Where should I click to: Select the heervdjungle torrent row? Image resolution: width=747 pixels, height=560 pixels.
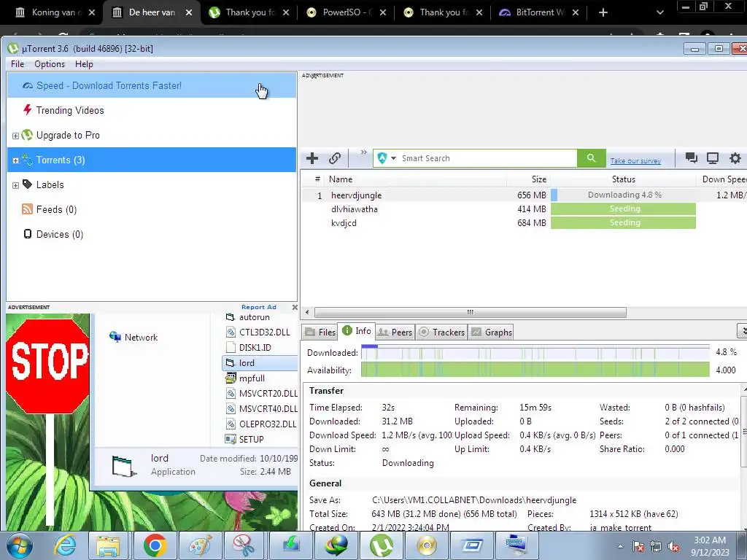[524, 195]
